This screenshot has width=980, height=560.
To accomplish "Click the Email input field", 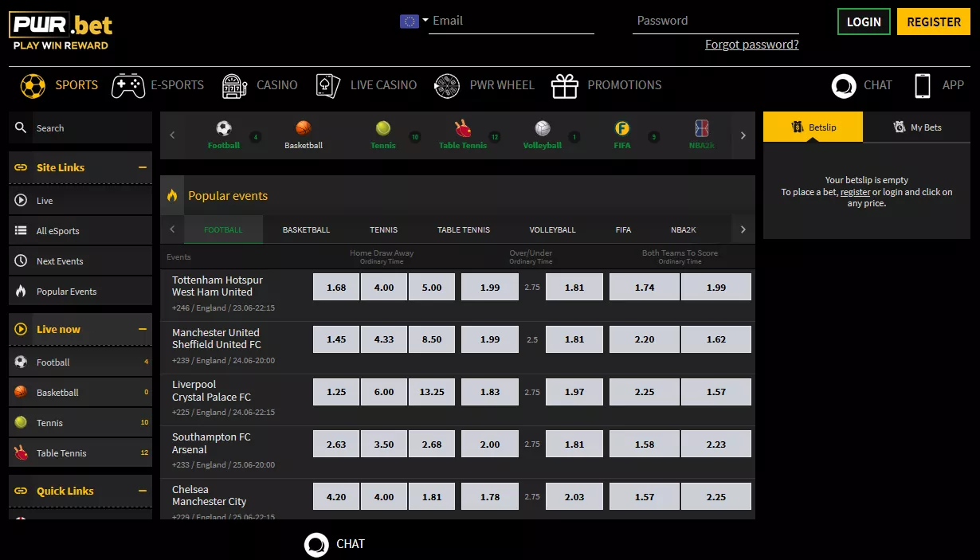I will point(510,21).
